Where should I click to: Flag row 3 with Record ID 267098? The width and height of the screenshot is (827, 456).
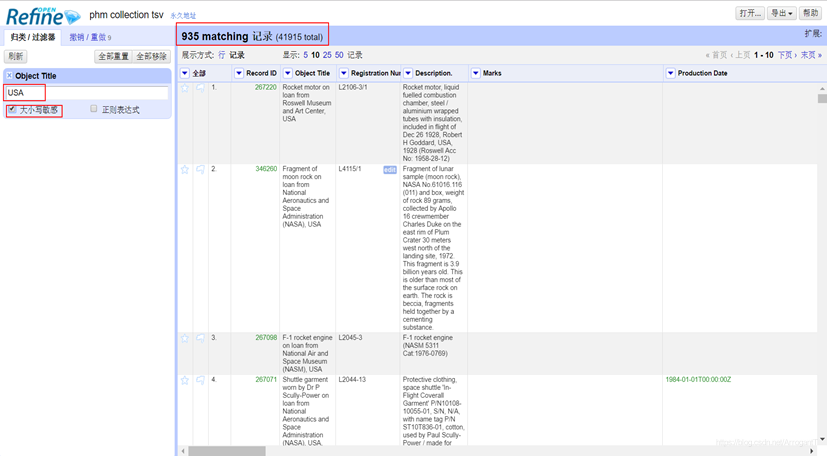pos(200,338)
